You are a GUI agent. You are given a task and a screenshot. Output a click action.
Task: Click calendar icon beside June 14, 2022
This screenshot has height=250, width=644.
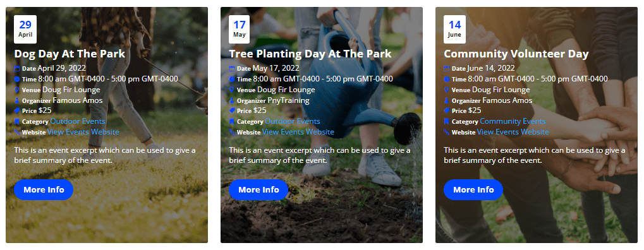pyautogui.click(x=446, y=69)
